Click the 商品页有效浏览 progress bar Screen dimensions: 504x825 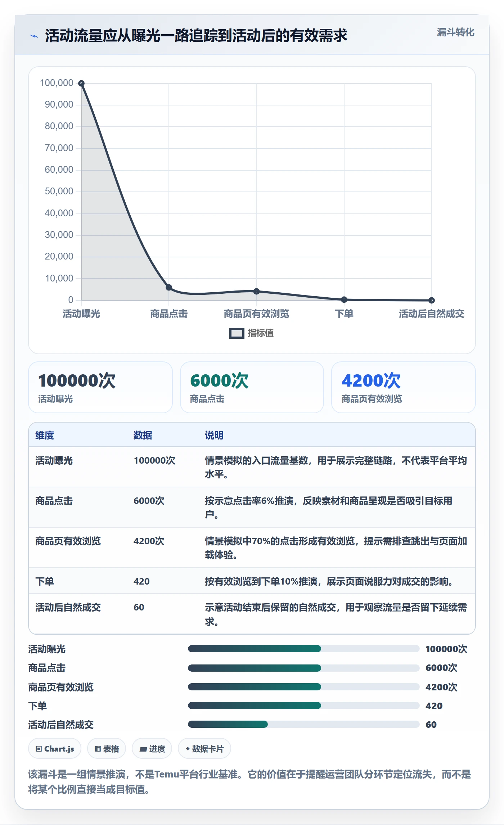click(x=303, y=687)
